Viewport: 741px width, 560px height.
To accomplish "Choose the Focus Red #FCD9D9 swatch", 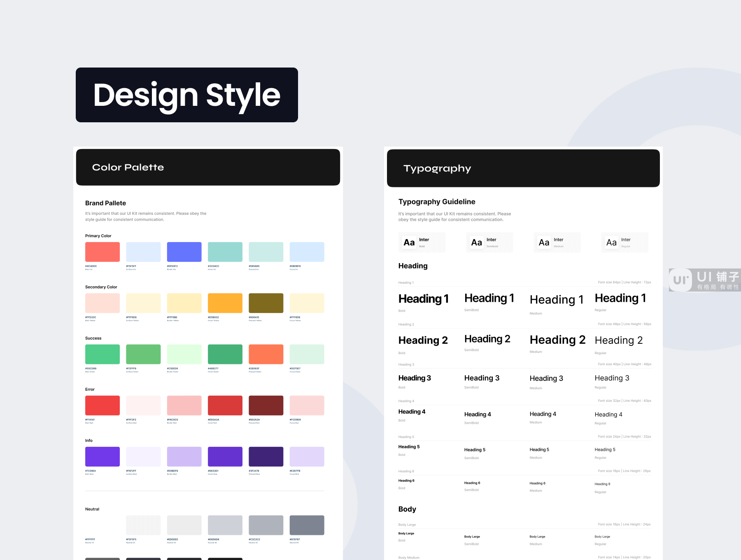I will [307, 406].
